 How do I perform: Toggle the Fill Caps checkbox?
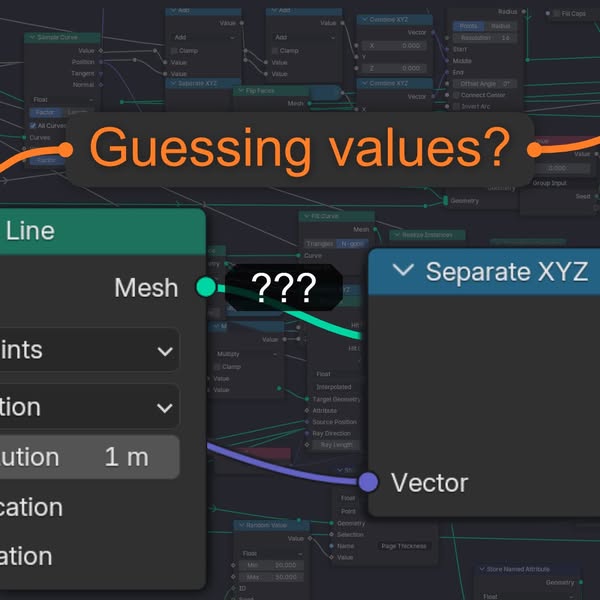tap(555, 13)
